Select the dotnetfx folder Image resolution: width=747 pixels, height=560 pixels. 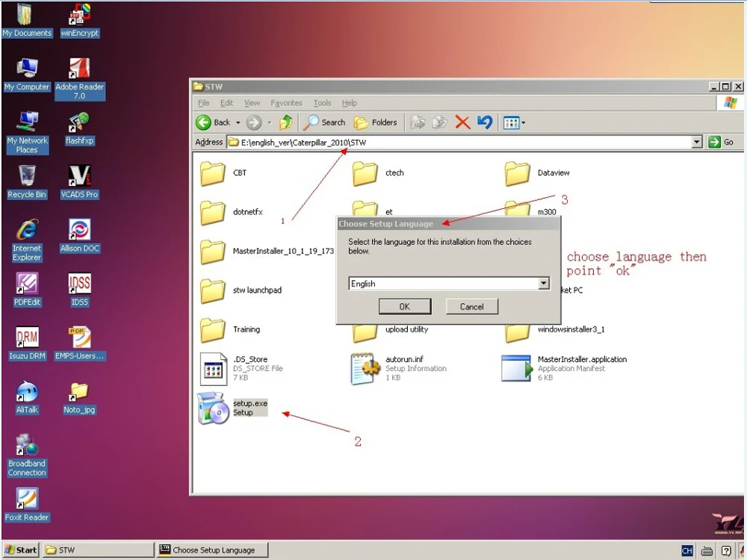coord(232,212)
